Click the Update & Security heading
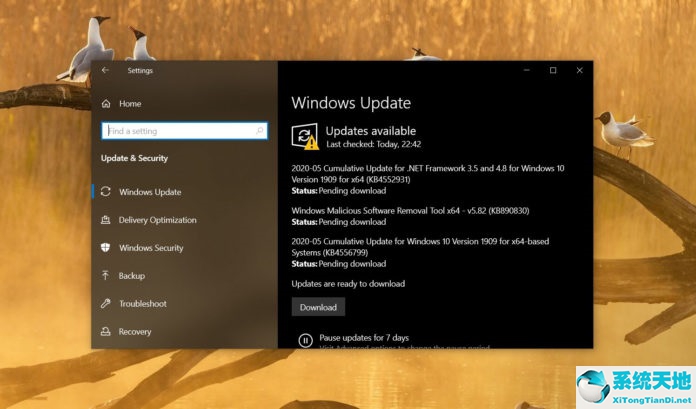 [134, 158]
